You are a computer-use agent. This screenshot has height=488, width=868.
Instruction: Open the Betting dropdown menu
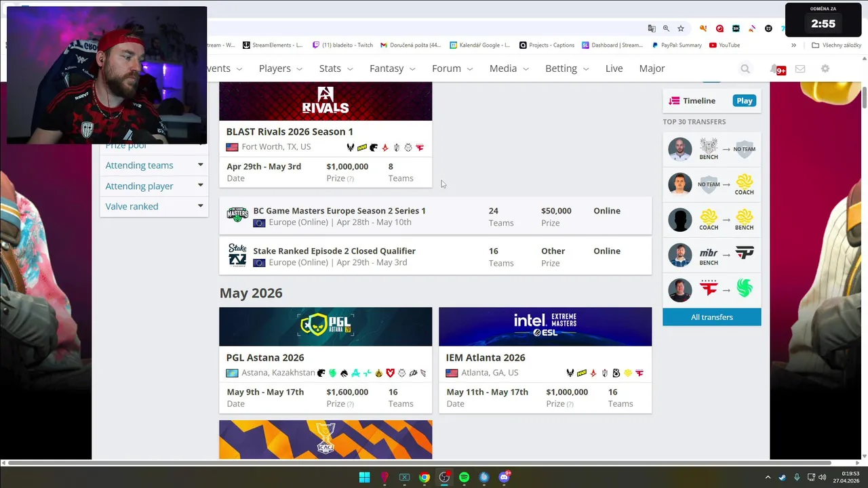coord(567,68)
